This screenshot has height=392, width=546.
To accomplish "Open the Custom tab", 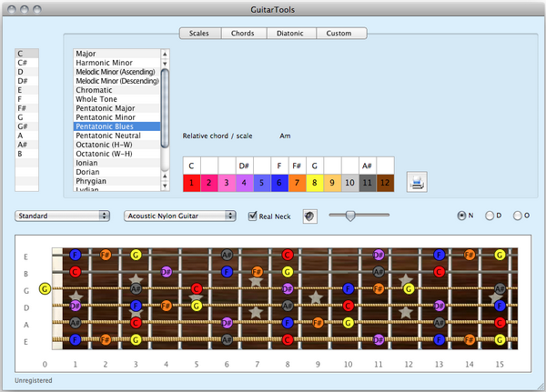I will click(x=341, y=34).
